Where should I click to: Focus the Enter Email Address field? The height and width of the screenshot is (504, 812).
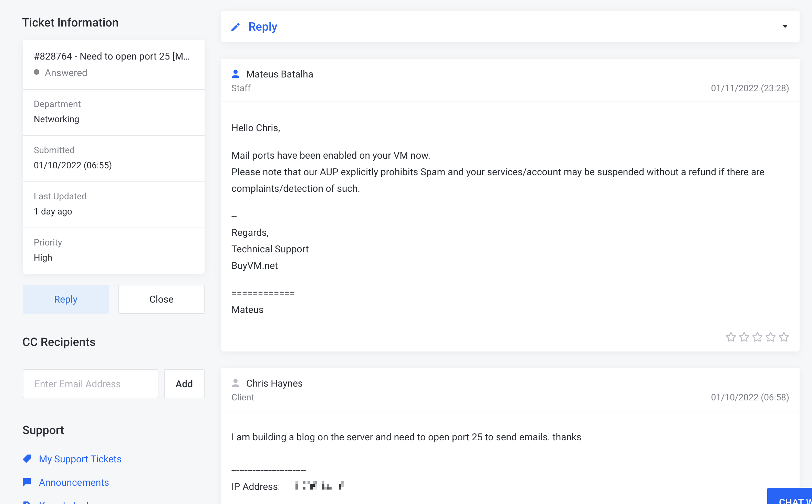click(x=91, y=384)
